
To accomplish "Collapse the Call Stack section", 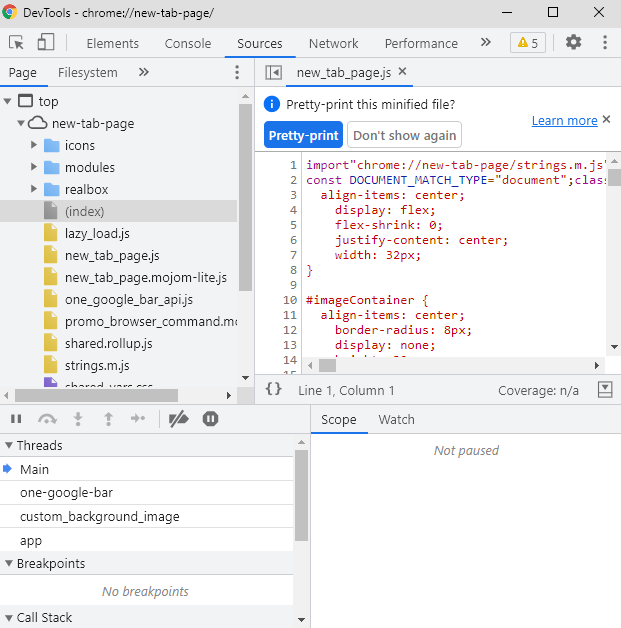I will click(x=9, y=618).
